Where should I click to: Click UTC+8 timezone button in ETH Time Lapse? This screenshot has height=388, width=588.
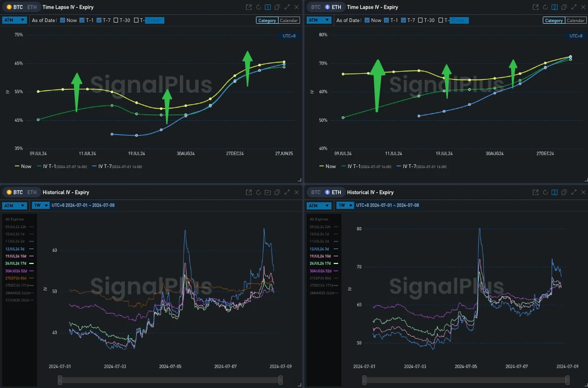pos(575,36)
